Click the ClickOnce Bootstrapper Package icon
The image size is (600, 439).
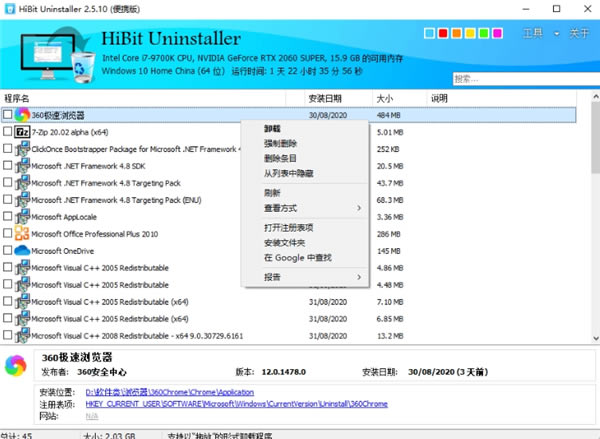(x=22, y=149)
